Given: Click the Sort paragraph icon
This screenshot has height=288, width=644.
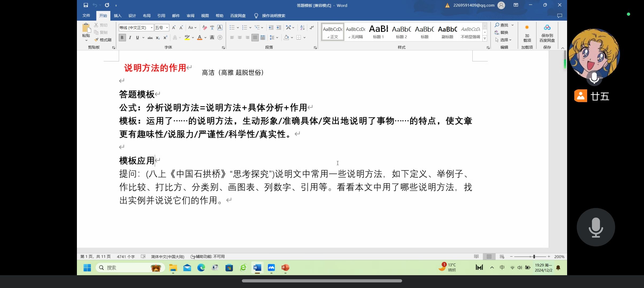Looking at the screenshot, I should tap(302, 27).
